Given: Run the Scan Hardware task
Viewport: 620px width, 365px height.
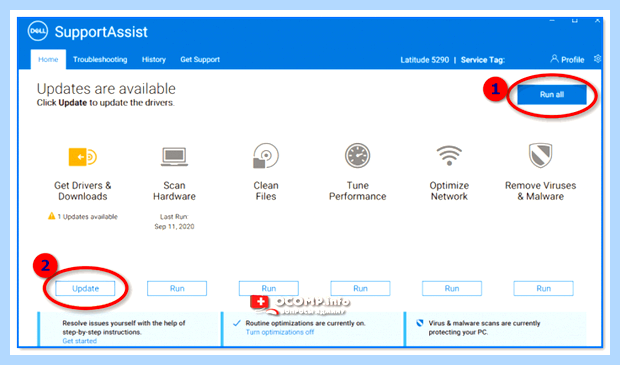Looking at the screenshot, I should click(177, 288).
